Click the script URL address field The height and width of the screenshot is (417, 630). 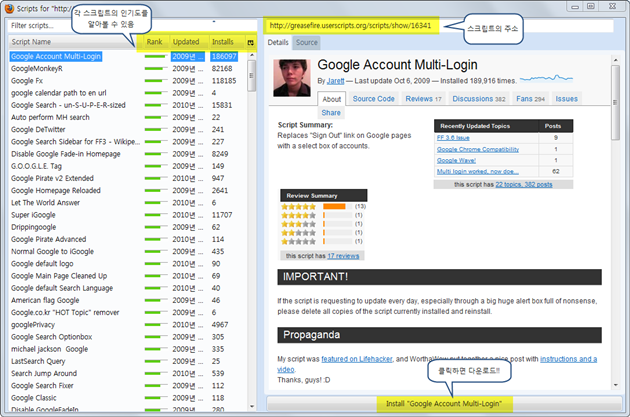(439, 26)
